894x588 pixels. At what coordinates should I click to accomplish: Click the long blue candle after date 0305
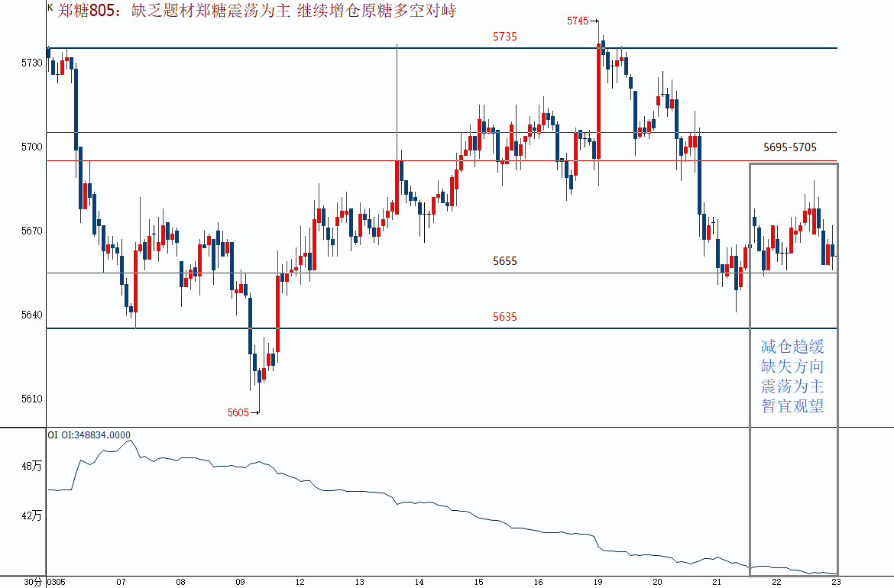[76, 108]
